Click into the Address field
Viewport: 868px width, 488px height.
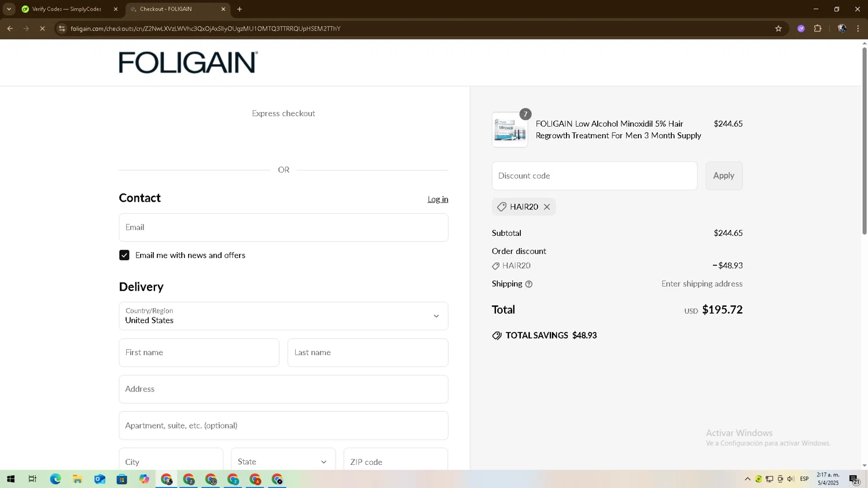[x=284, y=389]
